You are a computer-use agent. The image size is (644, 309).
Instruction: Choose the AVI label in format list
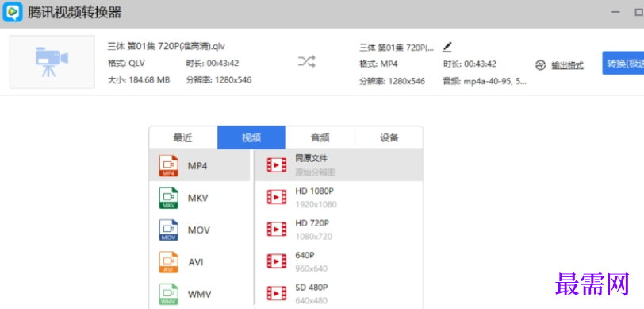[196, 262]
